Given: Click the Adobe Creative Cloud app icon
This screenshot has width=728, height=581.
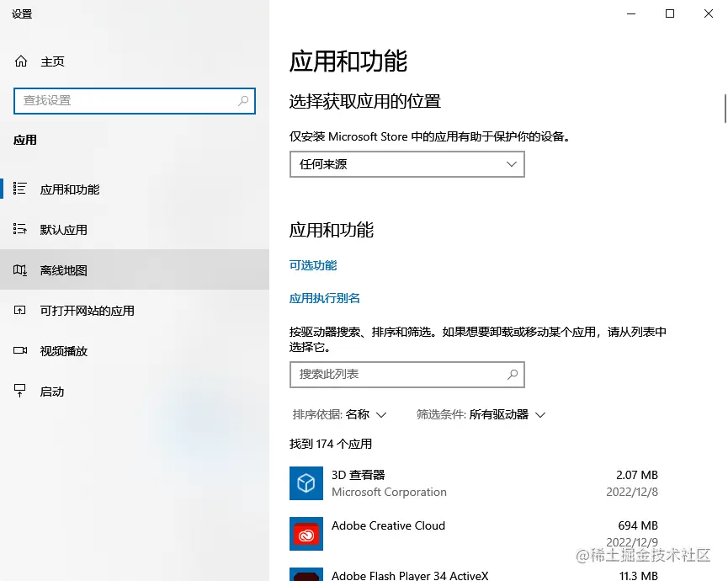Looking at the screenshot, I should [306, 534].
